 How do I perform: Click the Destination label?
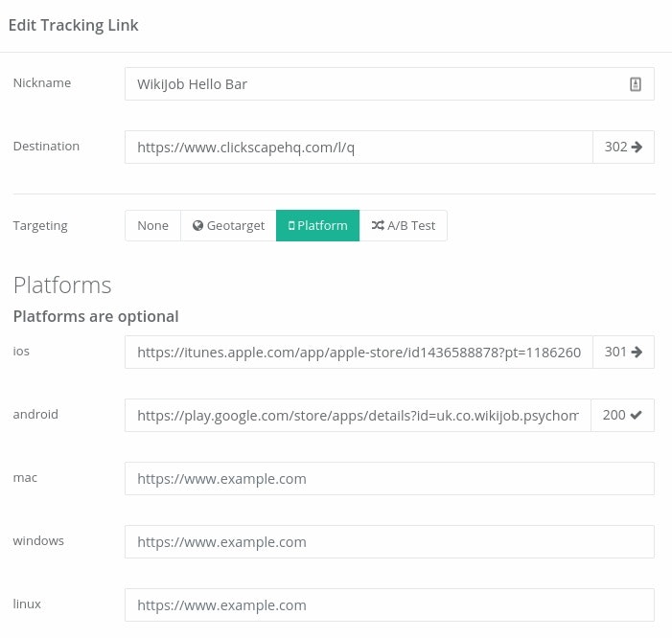pyautogui.click(x=46, y=146)
